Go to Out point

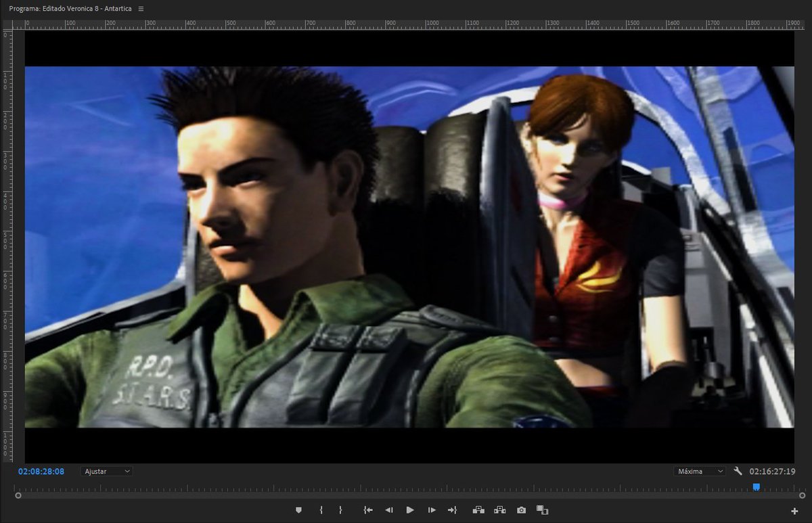pyautogui.click(x=452, y=510)
